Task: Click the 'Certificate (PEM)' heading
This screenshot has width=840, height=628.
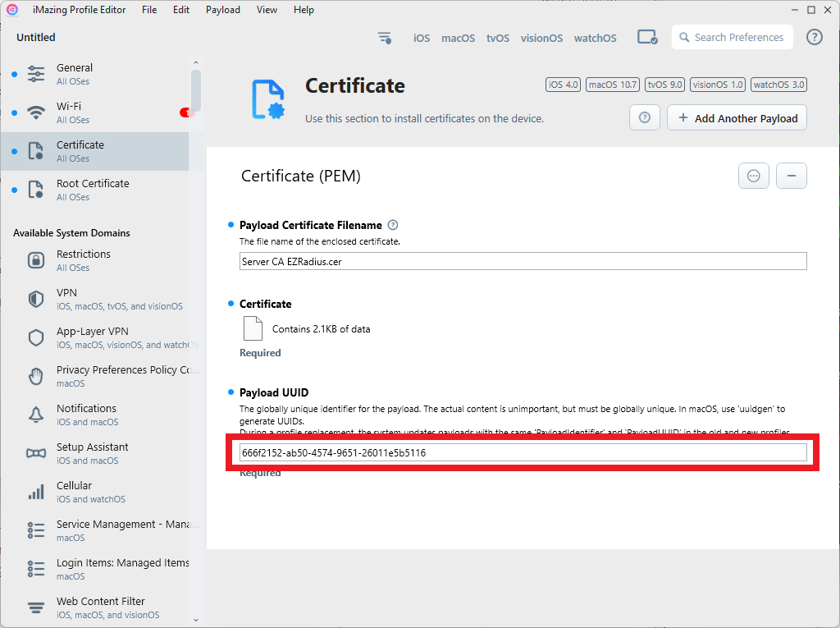Action: pos(300,176)
